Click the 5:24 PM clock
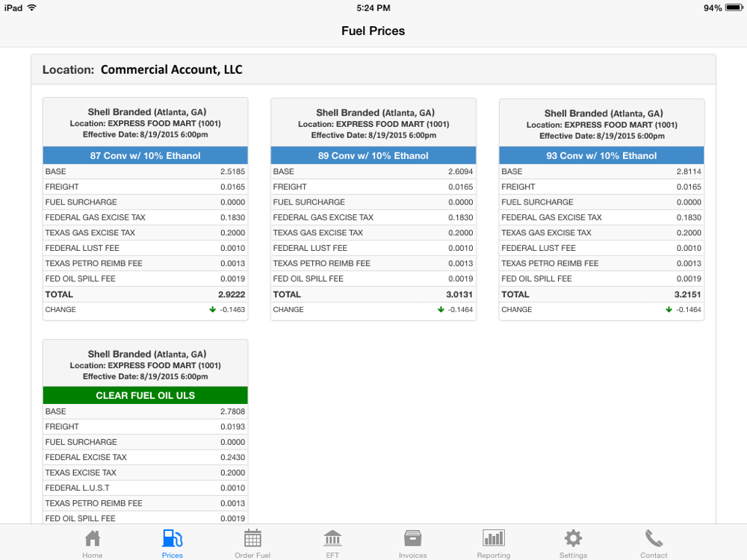 (x=373, y=8)
